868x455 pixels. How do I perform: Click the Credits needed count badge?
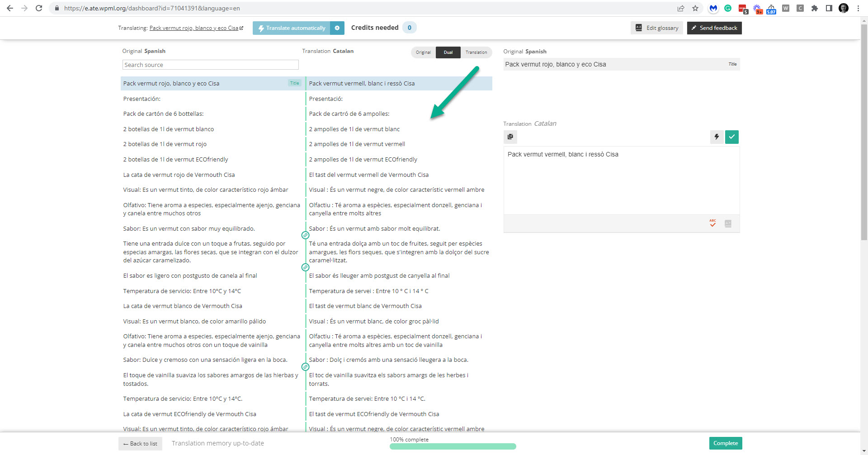tap(410, 28)
